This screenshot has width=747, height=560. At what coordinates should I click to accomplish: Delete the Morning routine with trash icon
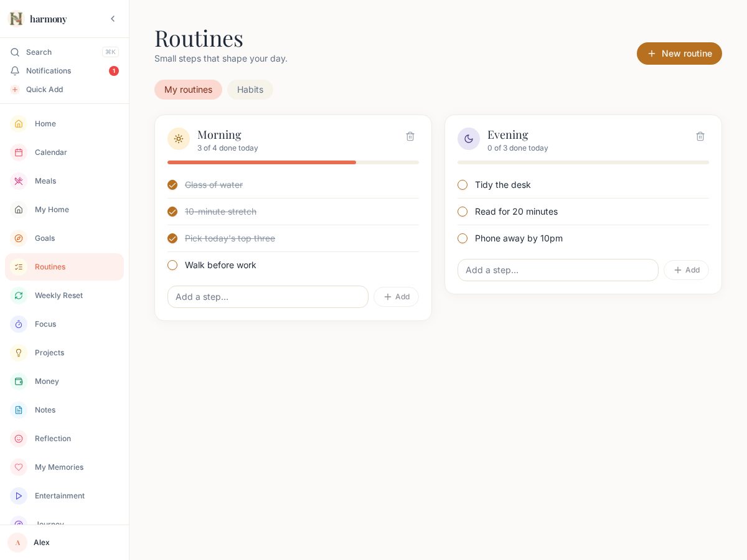click(x=410, y=136)
